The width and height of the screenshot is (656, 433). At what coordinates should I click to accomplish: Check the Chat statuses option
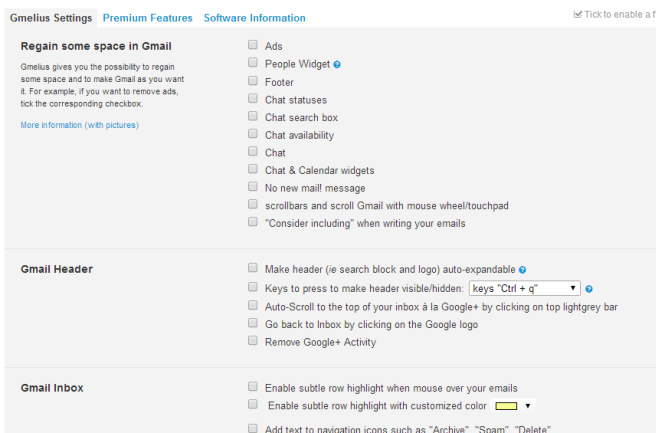[253, 98]
